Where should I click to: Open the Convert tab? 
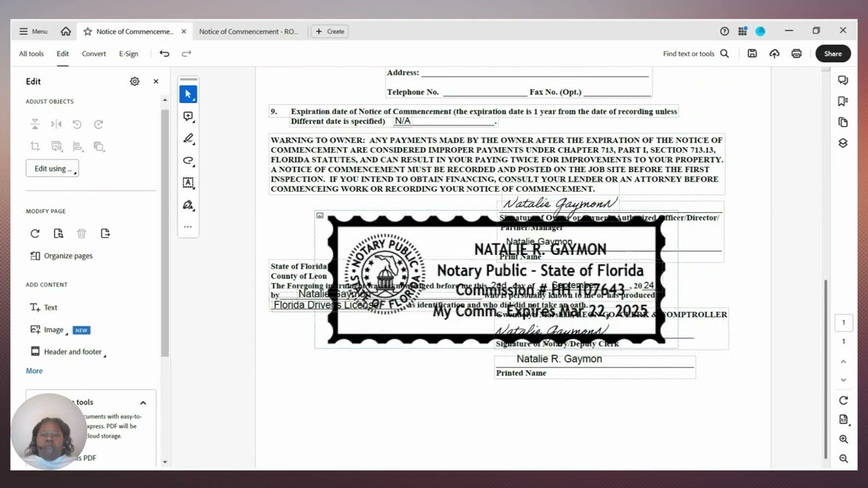(x=94, y=54)
